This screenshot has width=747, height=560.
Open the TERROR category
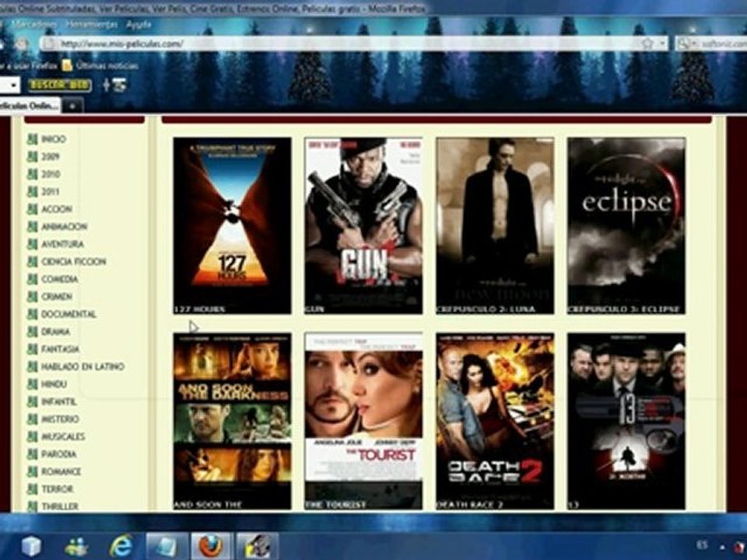tap(57, 489)
